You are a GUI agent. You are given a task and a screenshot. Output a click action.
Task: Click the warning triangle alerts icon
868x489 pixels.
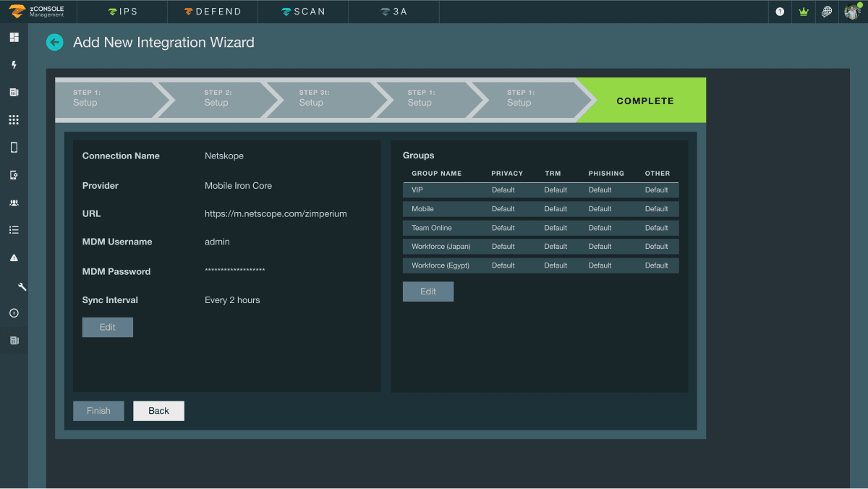coord(13,258)
